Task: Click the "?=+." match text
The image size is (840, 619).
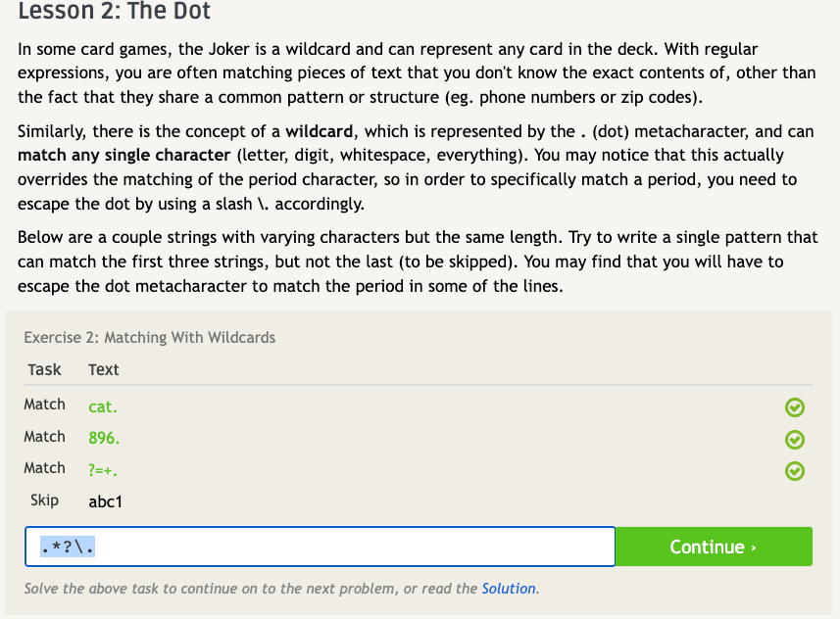Action: click(103, 470)
